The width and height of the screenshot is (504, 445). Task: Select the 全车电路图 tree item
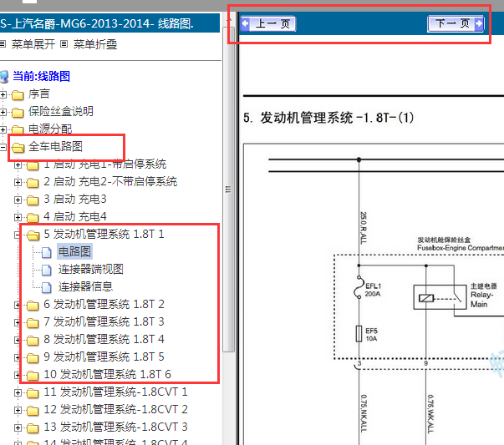tap(55, 146)
